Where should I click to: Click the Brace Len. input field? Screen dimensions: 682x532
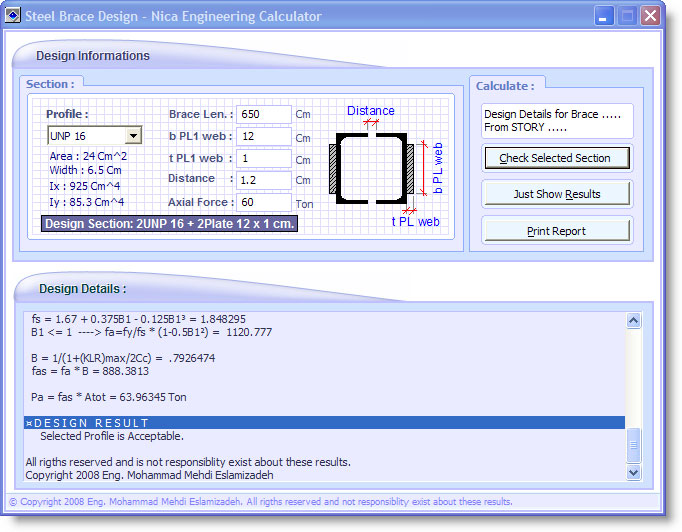click(263, 115)
